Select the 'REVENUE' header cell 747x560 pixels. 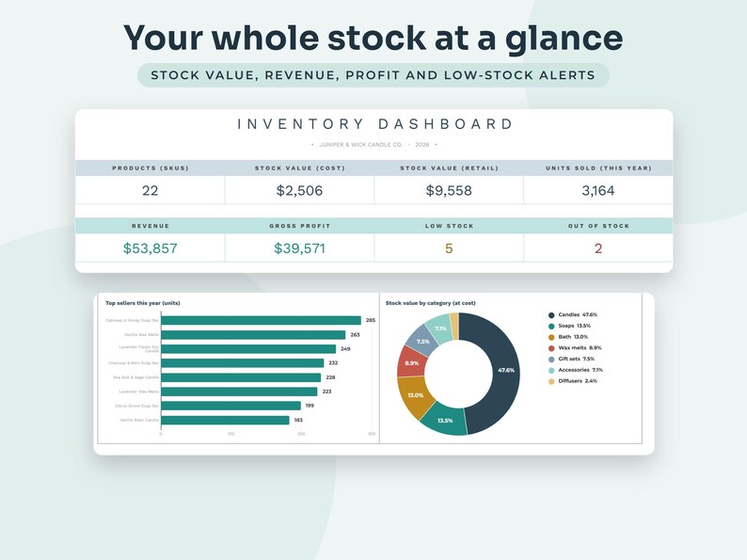pos(151,226)
